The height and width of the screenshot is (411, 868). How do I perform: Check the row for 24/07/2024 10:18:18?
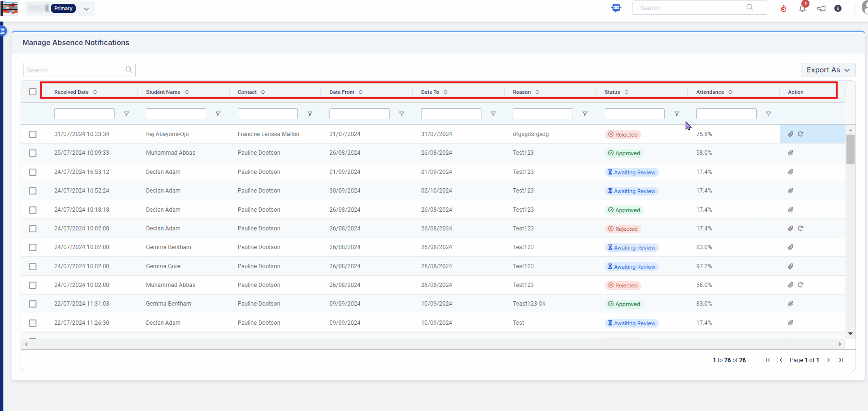tap(33, 210)
